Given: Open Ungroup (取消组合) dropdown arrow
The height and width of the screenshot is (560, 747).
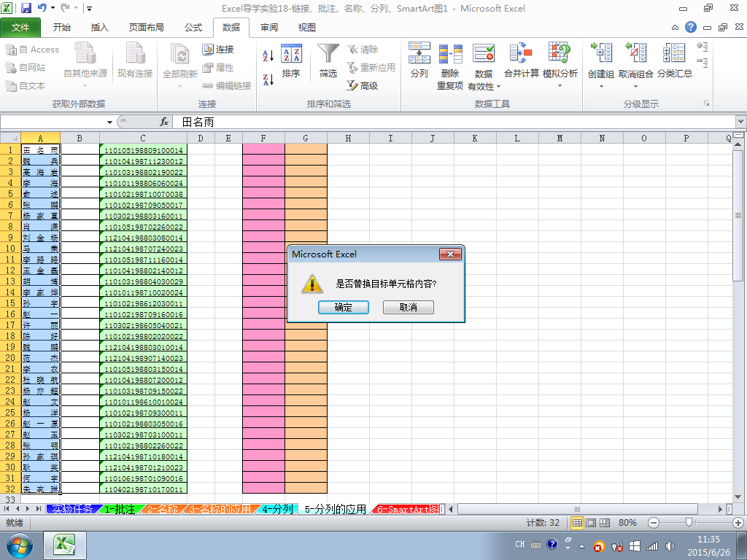Looking at the screenshot, I should (635, 87).
